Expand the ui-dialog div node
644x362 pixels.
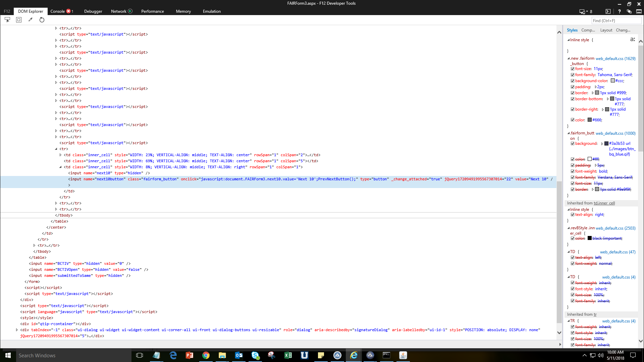point(17,330)
